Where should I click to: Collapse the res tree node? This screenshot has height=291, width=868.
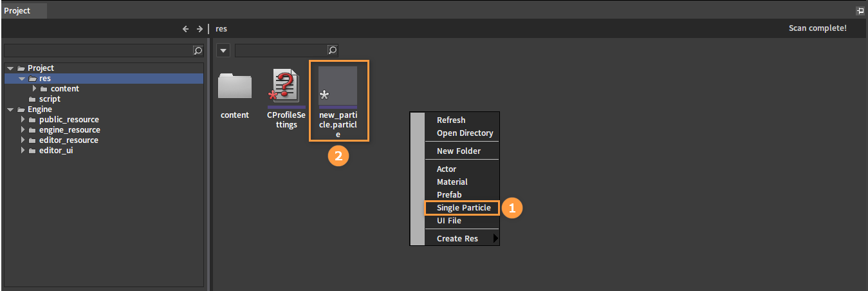21,79
